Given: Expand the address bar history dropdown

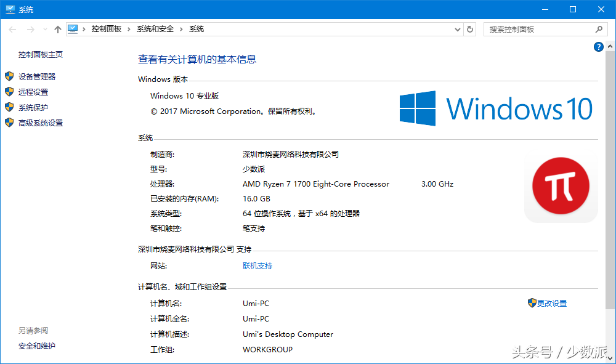Looking at the screenshot, I should pos(457,29).
